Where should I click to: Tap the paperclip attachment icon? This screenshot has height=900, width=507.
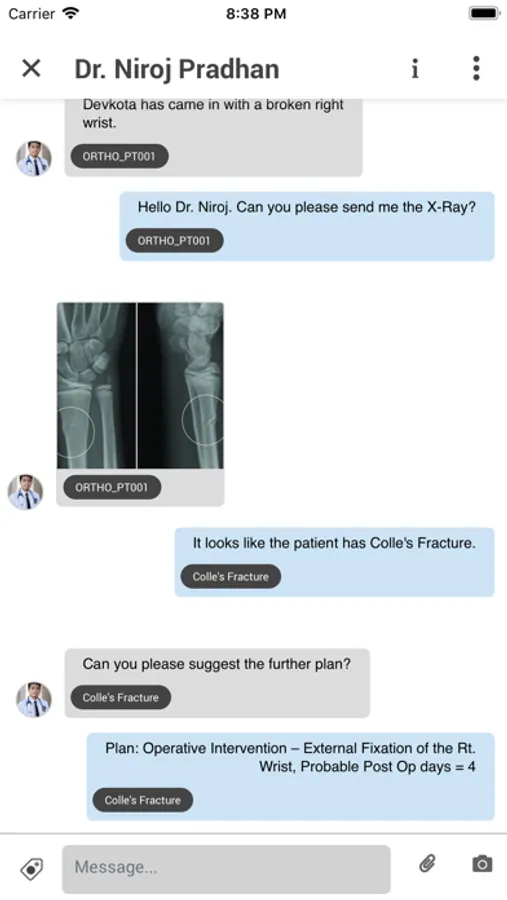click(x=427, y=863)
